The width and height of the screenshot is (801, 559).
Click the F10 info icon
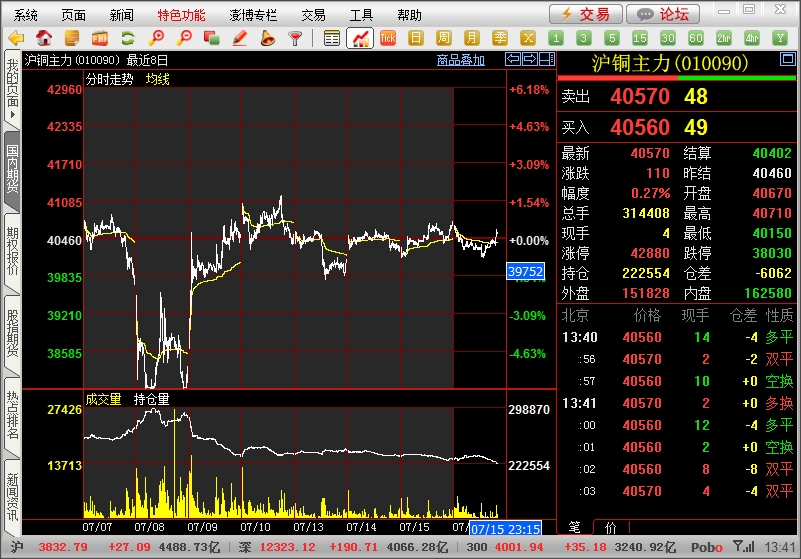[100, 38]
